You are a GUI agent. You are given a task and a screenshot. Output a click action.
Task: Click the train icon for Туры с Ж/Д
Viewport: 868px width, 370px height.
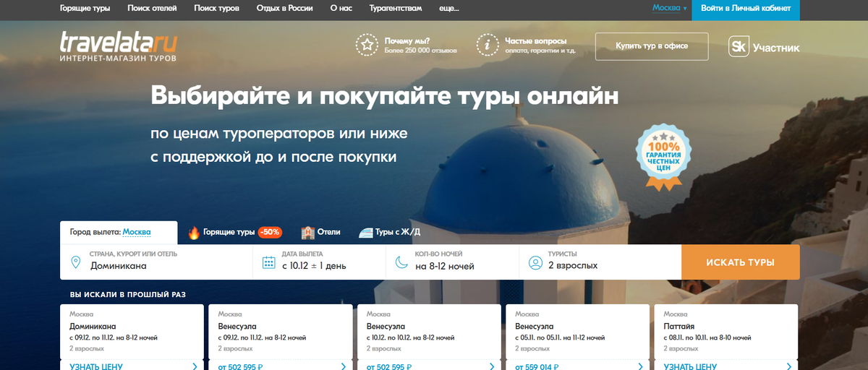pos(365,233)
